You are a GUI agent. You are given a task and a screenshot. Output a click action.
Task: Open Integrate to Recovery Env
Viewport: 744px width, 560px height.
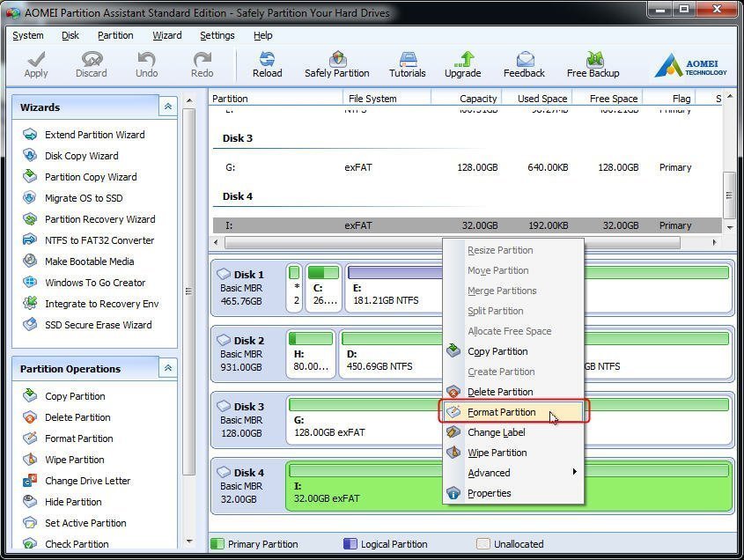[91, 304]
